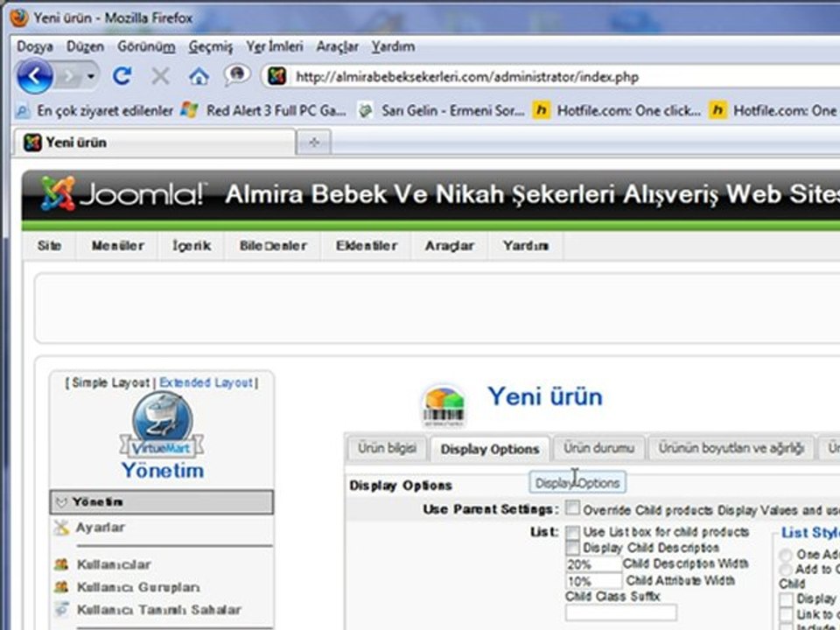This screenshot has height=630, width=840.
Task: Open Sarı Gelin - Ermeni Sor bookmark
Action: [x=443, y=111]
